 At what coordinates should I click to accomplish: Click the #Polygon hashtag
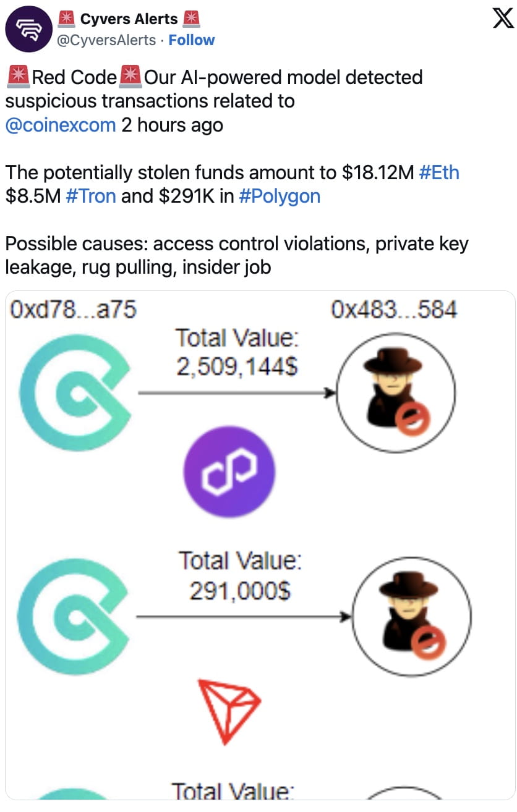(x=280, y=197)
